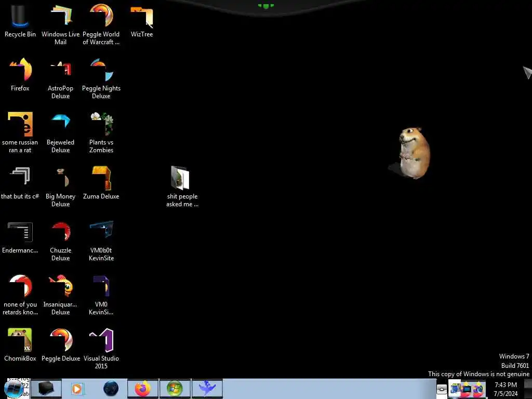Click the black box app on the taskbar
Image resolution: width=532 pixels, height=399 pixels.
(x=46, y=389)
